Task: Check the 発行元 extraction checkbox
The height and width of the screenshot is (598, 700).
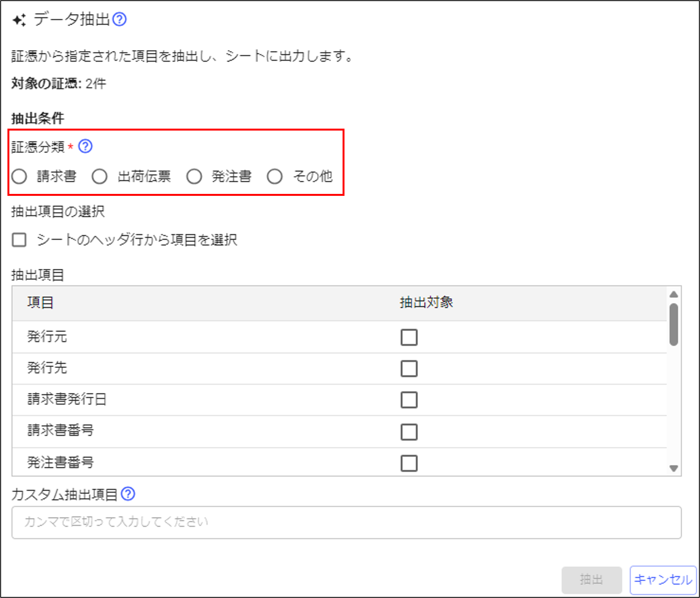Action: tap(409, 337)
